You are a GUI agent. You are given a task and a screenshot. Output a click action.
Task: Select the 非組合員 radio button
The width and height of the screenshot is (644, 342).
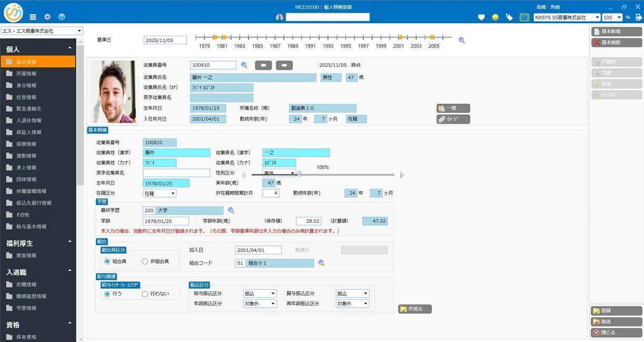(x=145, y=261)
